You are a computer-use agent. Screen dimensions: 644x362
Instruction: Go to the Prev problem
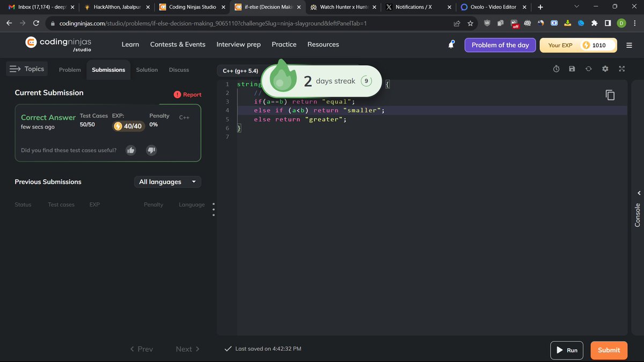tap(142, 349)
